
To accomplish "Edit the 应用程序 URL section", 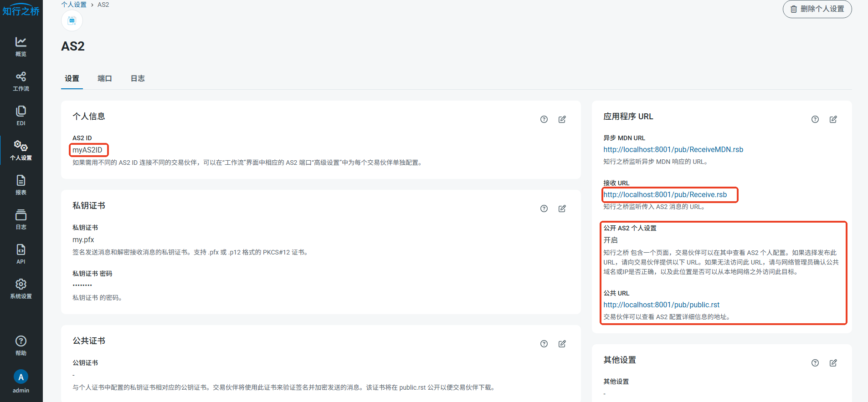I will coord(833,119).
